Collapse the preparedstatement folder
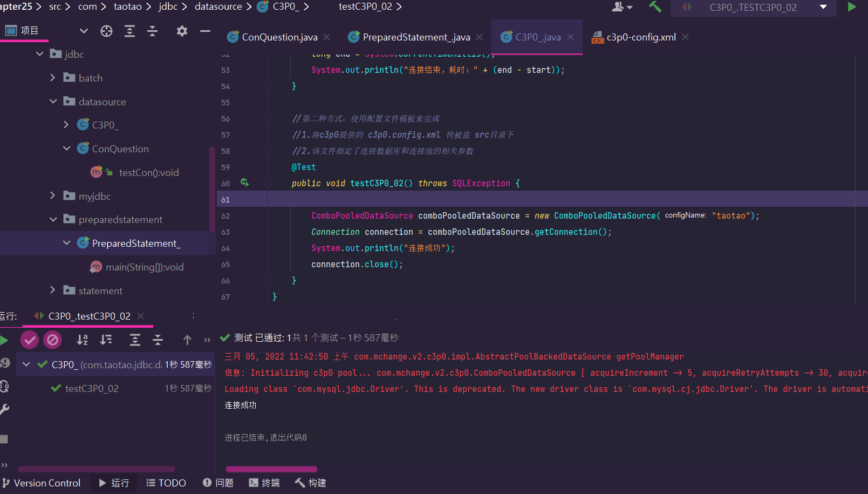The image size is (868, 494). (53, 220)
